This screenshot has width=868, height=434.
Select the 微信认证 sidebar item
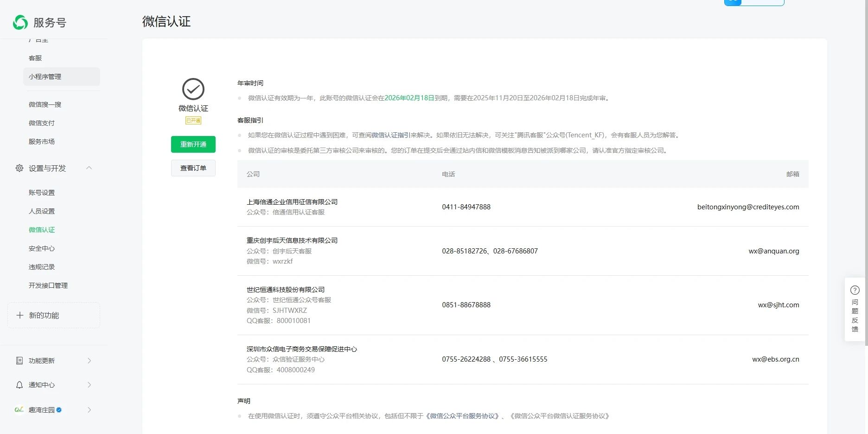point(42,230)
